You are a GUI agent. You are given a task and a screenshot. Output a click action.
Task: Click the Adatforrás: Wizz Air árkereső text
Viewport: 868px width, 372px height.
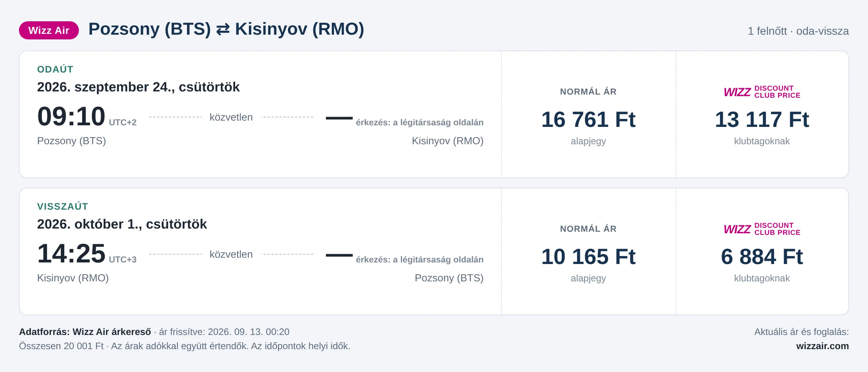tap(85, 332)
